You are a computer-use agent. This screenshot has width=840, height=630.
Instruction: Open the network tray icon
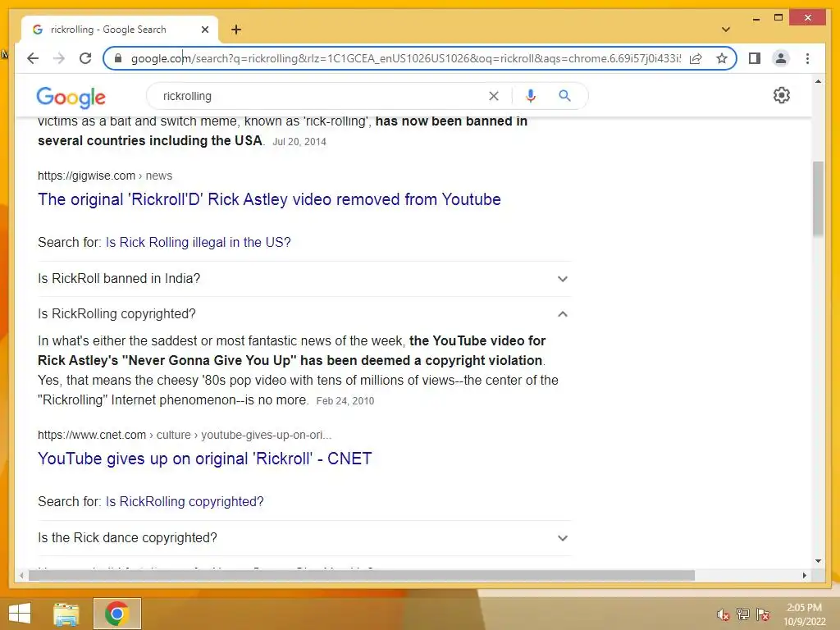pyautogui.click(x=743, y=614)
